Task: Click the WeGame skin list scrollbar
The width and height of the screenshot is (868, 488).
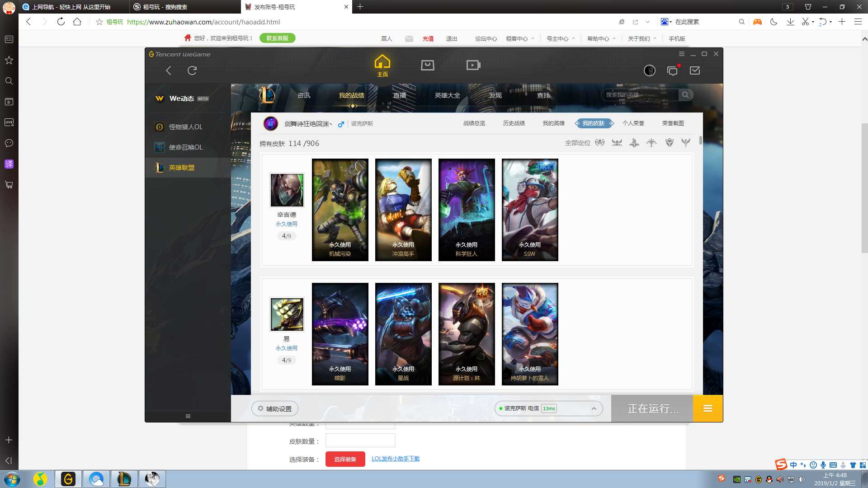Action: [x=701, y=140]
